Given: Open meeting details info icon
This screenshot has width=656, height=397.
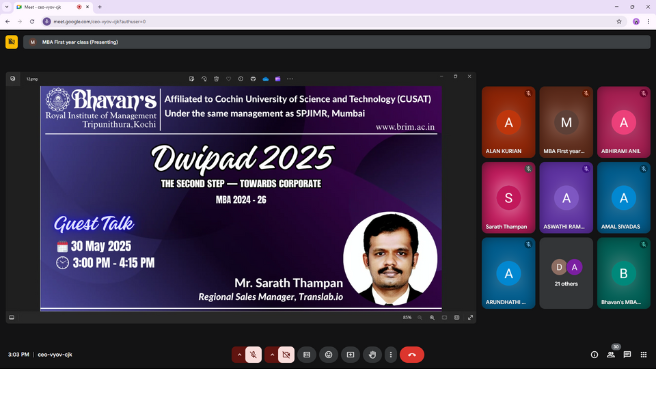Looking at the screenshot, I should pos(594,355).
